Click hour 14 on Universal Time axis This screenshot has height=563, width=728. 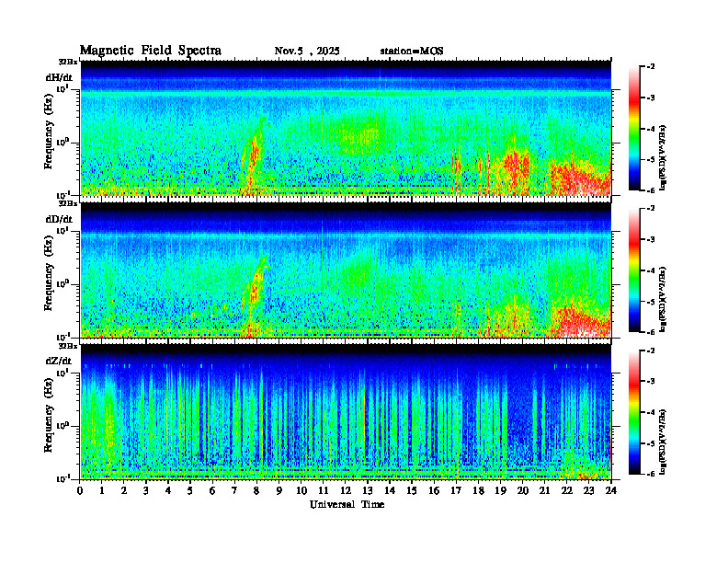coord(390,490)
